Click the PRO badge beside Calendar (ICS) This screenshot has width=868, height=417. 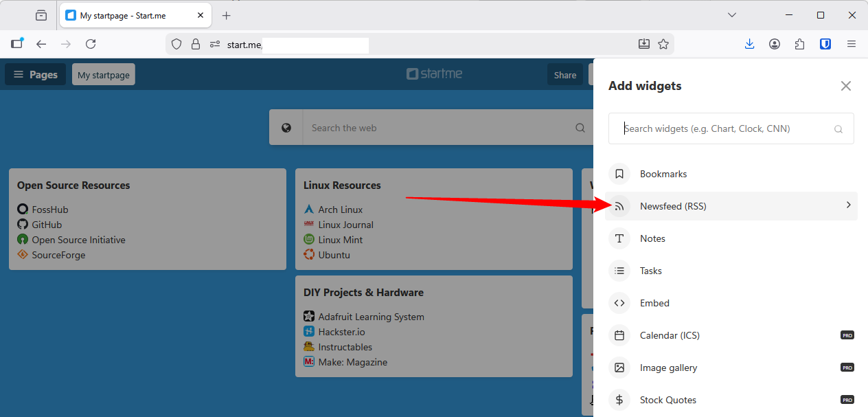click(847, 335)
